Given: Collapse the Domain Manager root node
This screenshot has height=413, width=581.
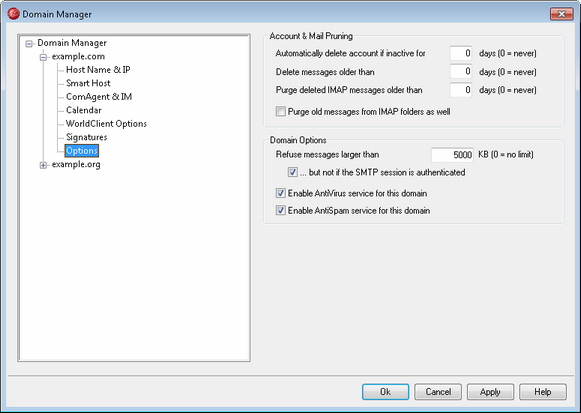Looking at the screenshot, I should [x=29, y=44].
